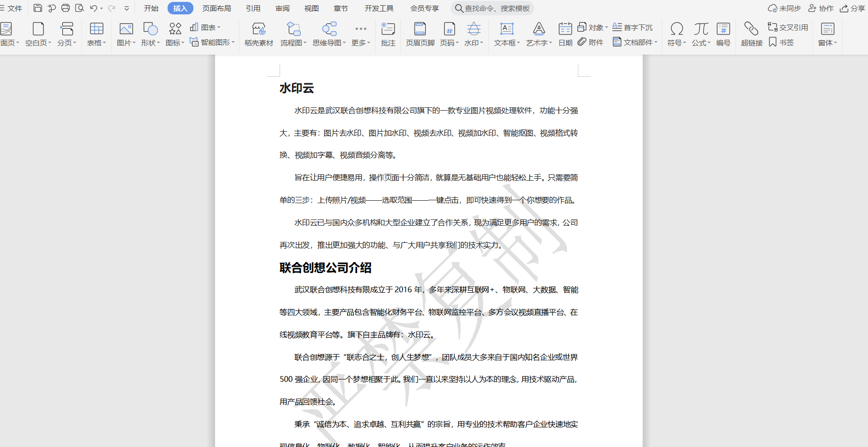Insert smart graphic (智能图形)
This screenshot has height=447, width=868.
tap(212, 42)
